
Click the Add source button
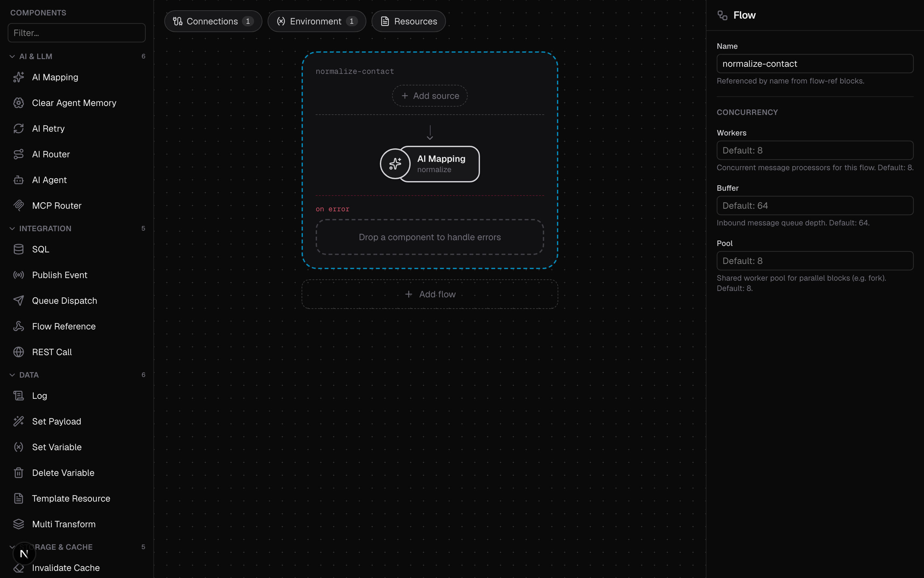[x=430, y=96]
